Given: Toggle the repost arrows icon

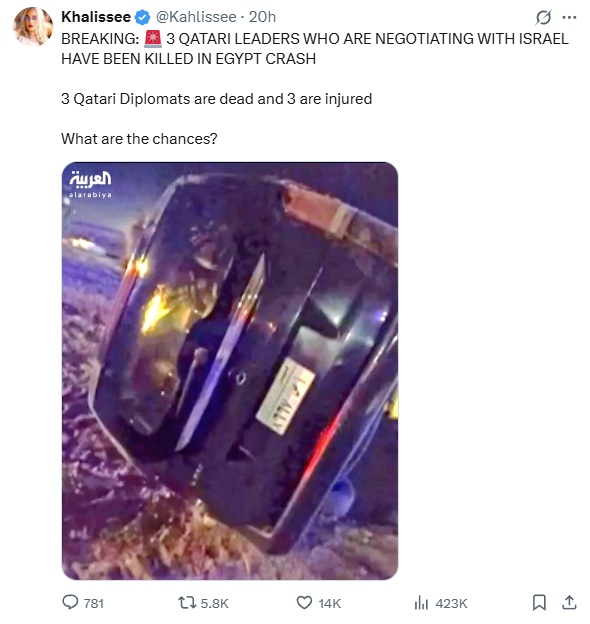Looking at the screenshot, I should 187,603.
